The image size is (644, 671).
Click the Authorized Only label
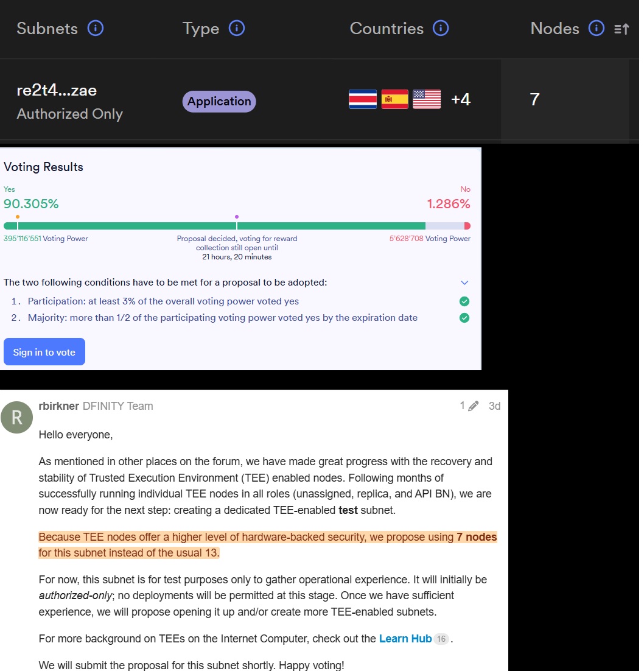(x=70, y=114)
